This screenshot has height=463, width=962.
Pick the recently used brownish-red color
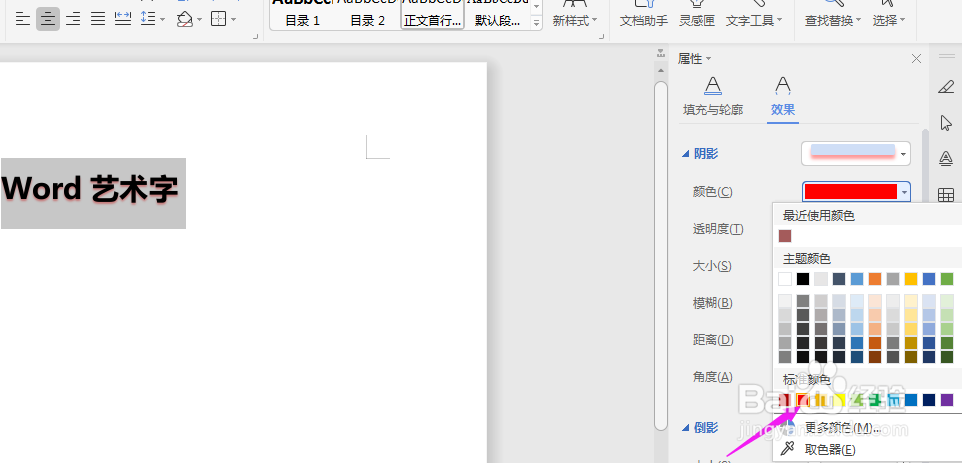point(785,235)
